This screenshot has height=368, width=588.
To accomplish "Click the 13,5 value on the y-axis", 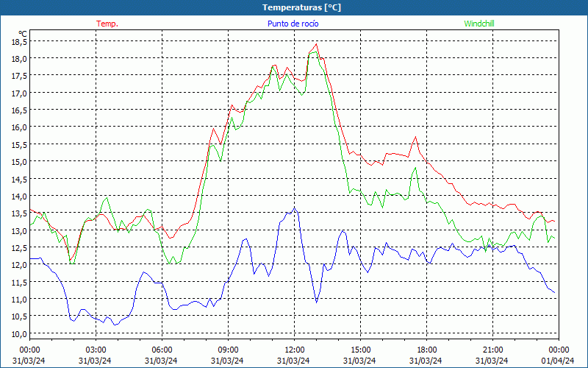I will pyautogui.click(x=19, y=213).
